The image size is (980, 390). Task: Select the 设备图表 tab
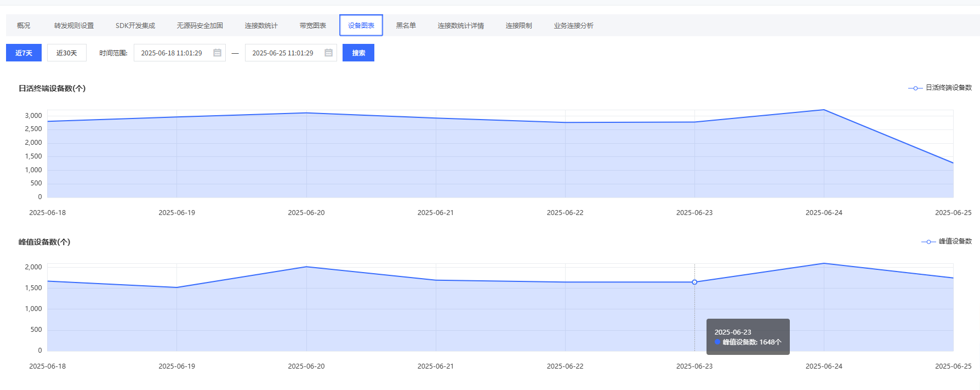click(x=361, y=26)
